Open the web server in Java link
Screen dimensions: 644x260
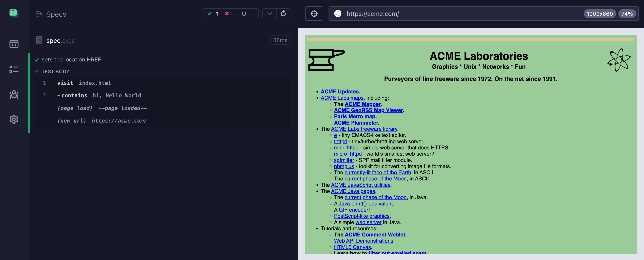coord(368,222)
